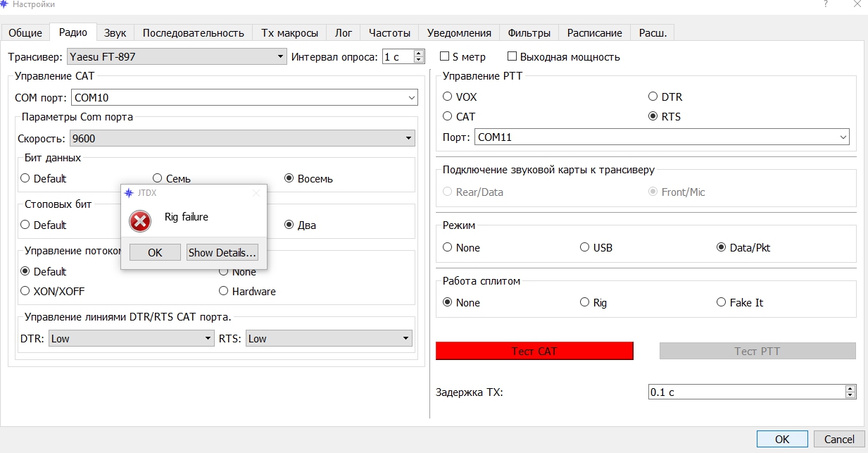
Task: Select the VOX PTT radio button
Action: (448, 97)
